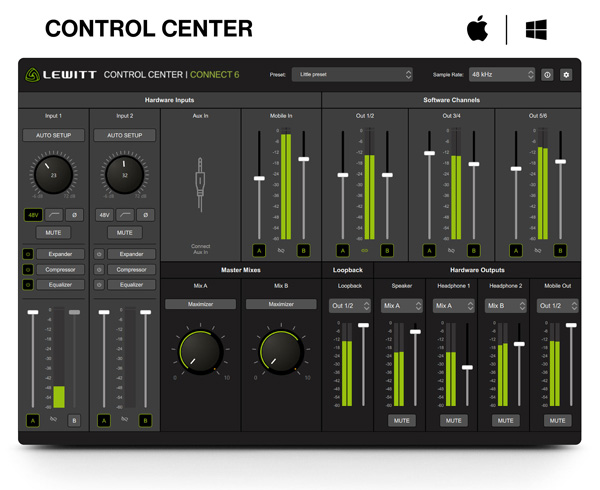This screenshot has width=600, height=490.
Task: Invert phase on Input 1
Action: click(76, 215)
